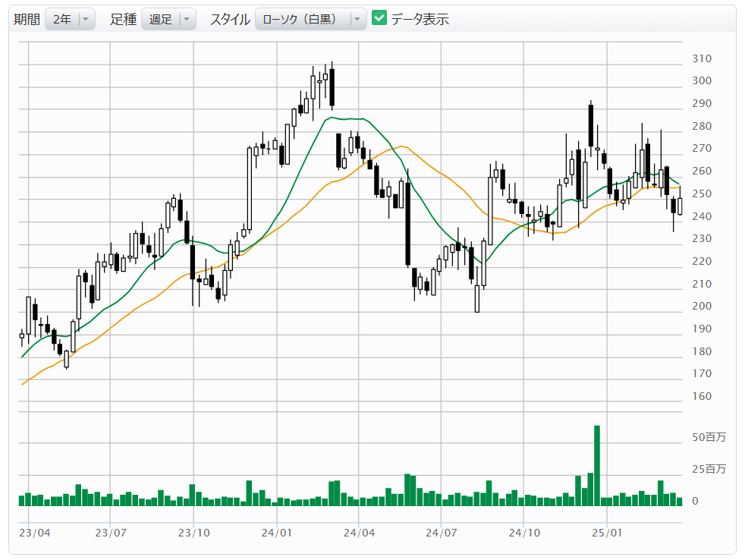Click the 23/10 date axis label

(x=194, y=533)
